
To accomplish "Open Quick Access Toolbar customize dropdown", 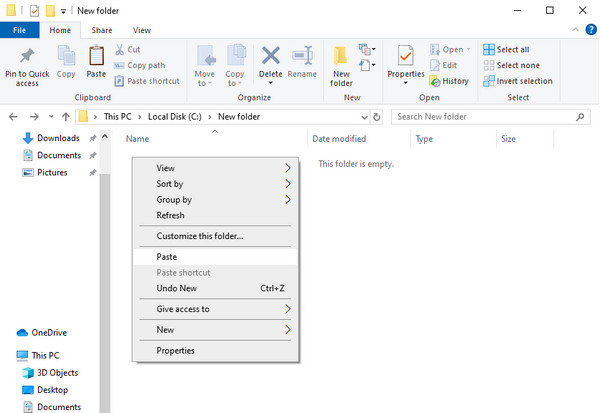I will [64, 11].
